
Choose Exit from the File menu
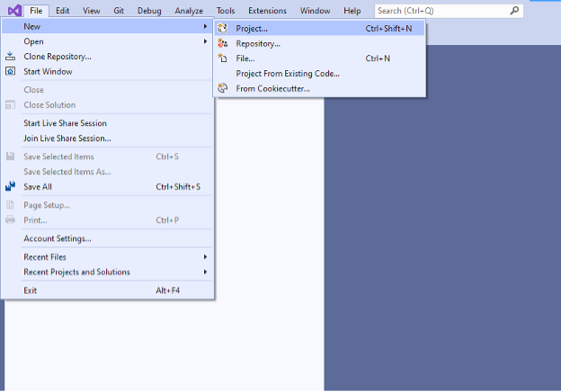[107, 290]
